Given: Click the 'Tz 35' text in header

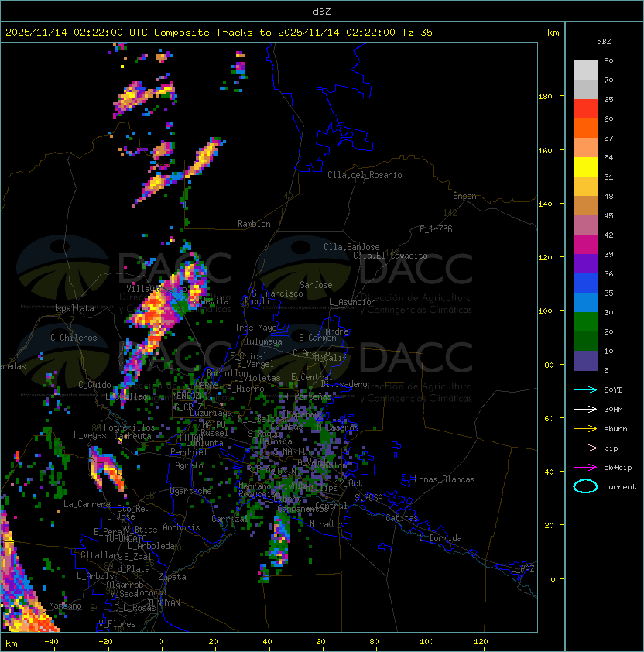Looking at the screenshot, I should click(x=417, y=33).
